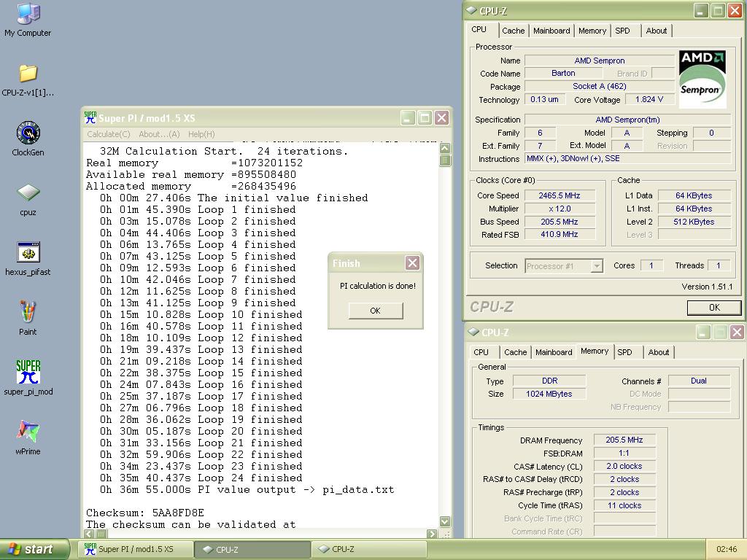
Task: Click the Channels # value Dual
Action: click(699, 381)
